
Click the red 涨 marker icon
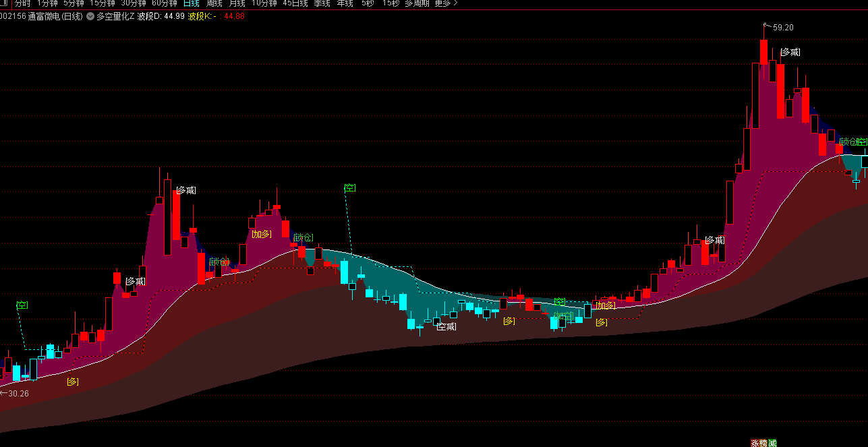(x=755, y=443)
